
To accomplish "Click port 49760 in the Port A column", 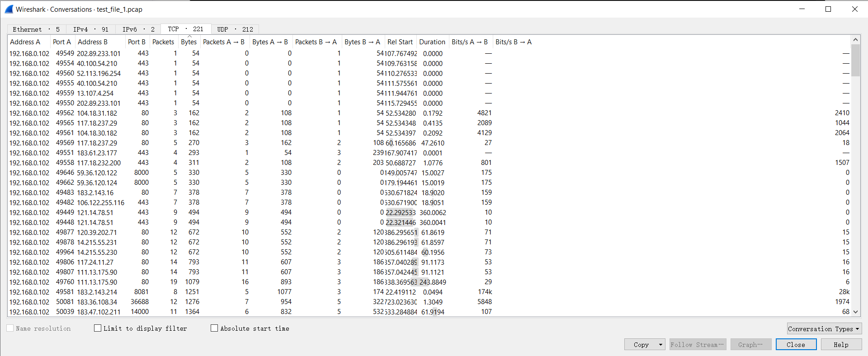I will pos(65,282).
